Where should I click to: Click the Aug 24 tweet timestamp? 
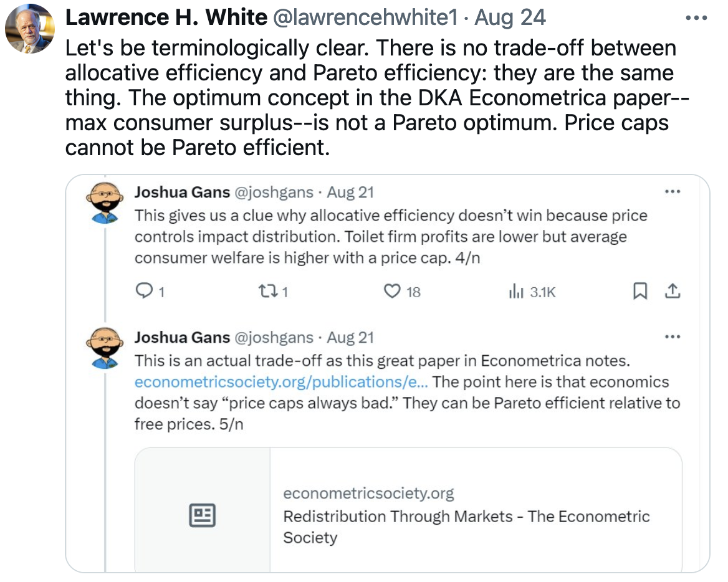tap(510, 18)
